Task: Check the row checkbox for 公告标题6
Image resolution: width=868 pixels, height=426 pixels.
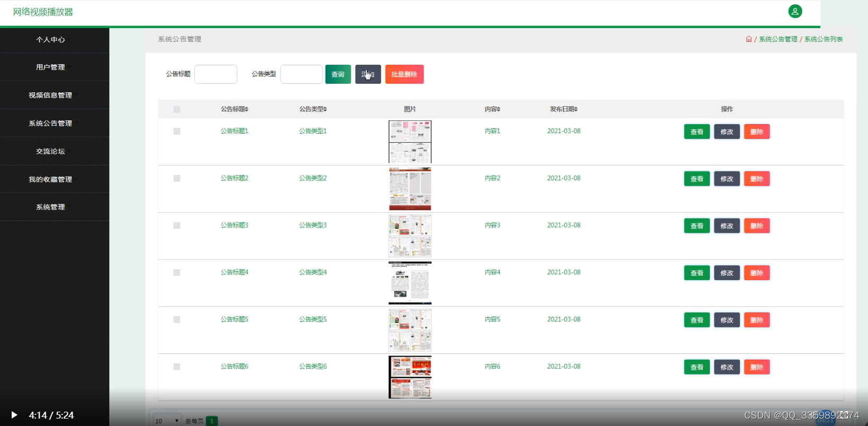Action: pyautogui.click(x=177, y=367)
